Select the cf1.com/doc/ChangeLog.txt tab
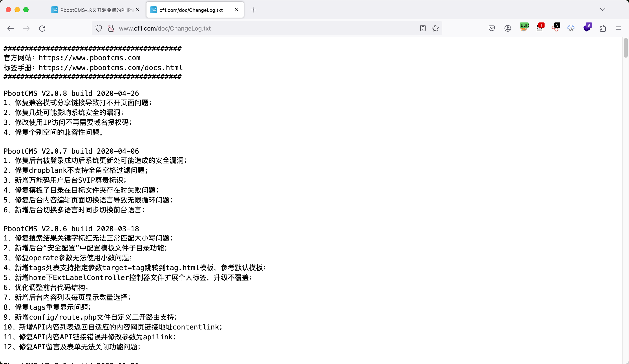629x364 pixels. (x=191, y=10)
